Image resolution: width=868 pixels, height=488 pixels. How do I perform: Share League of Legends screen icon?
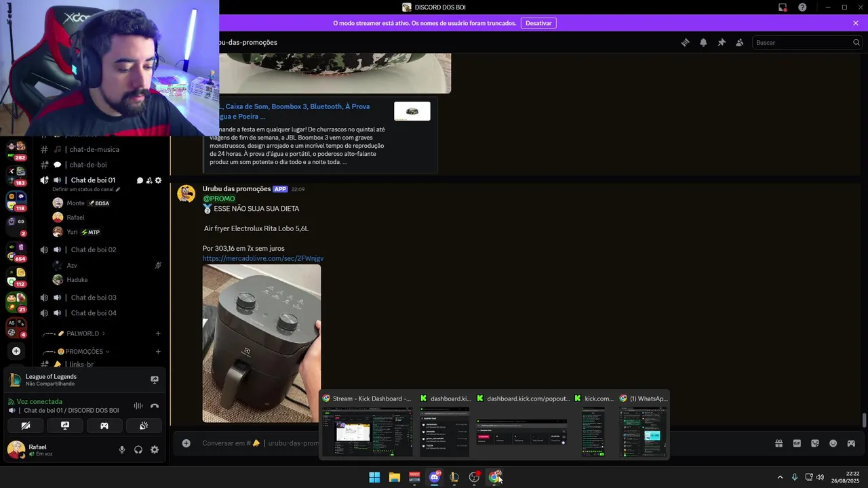(x=154, y=380)
